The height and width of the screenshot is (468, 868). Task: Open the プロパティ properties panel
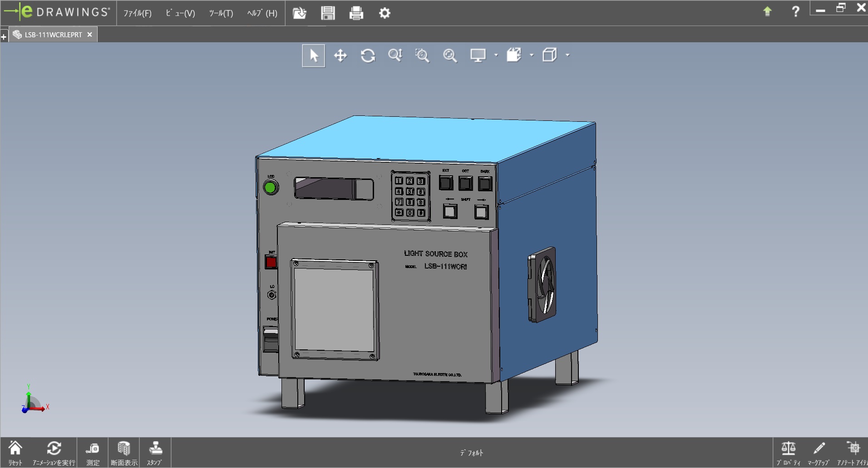coord(788,453)
